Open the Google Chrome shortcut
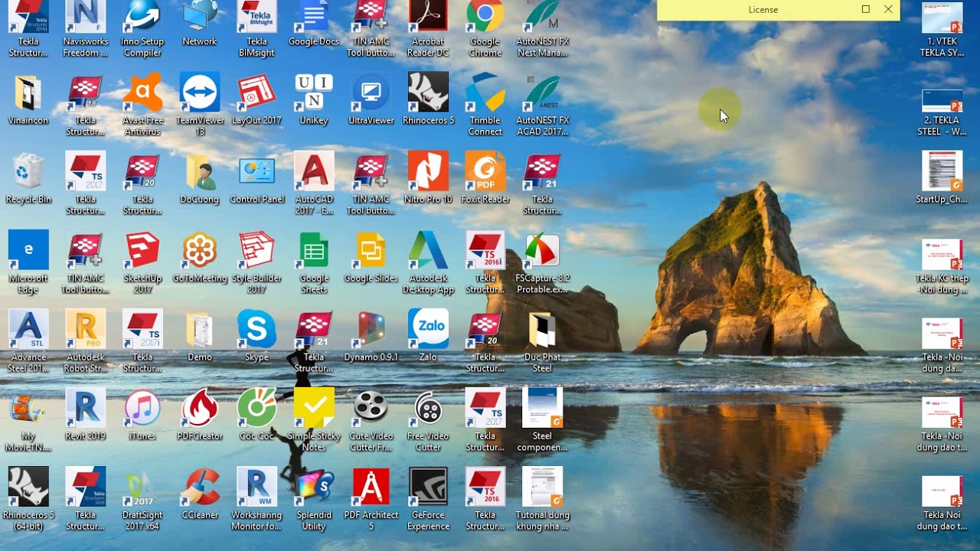 click(x=485, y=28)
